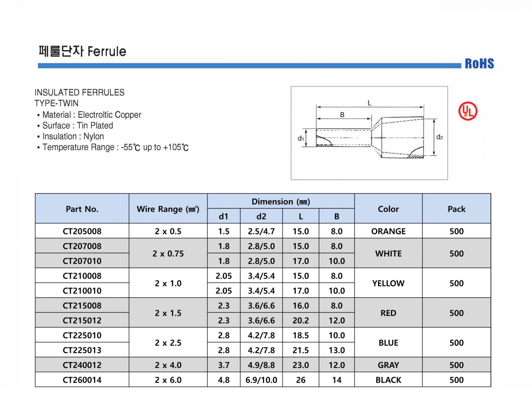
Task: Click the blue RoHS mark
Action: click(x=479, y=63)
